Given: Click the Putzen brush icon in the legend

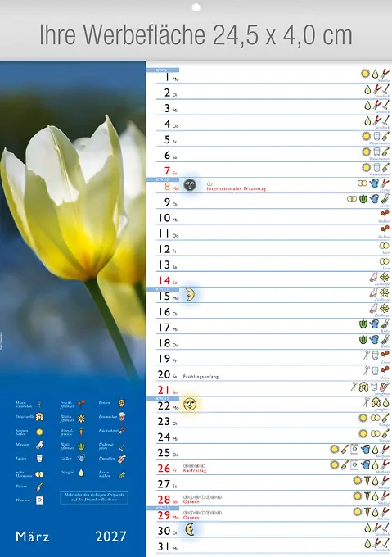Looking at the screenshot, I should point(39,487).
